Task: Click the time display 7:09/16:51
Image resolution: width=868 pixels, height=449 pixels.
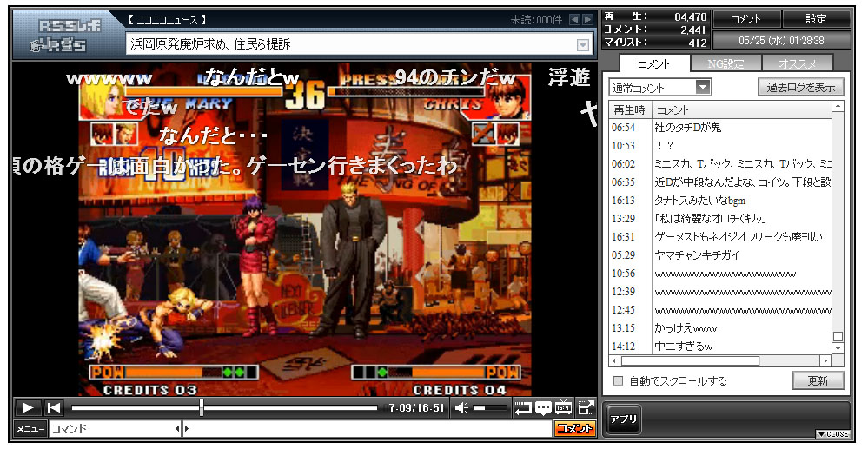Action: pyautogui.click(x=416, y=408)
